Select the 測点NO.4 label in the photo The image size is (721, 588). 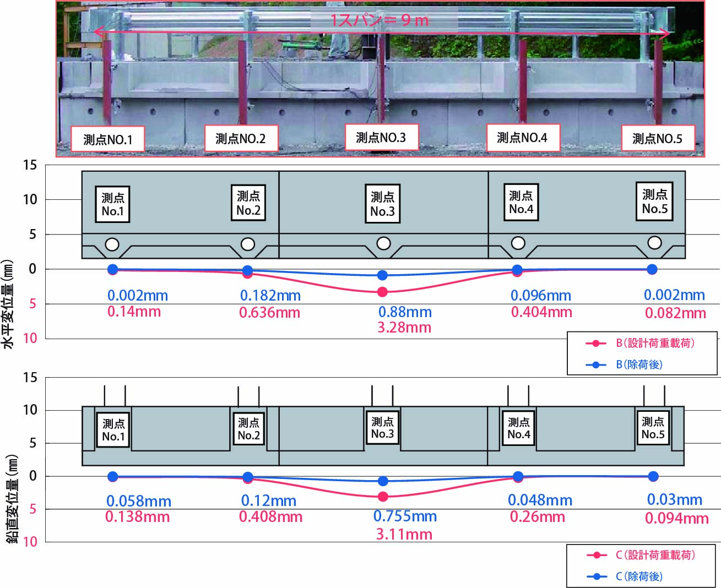click(523, 137)
